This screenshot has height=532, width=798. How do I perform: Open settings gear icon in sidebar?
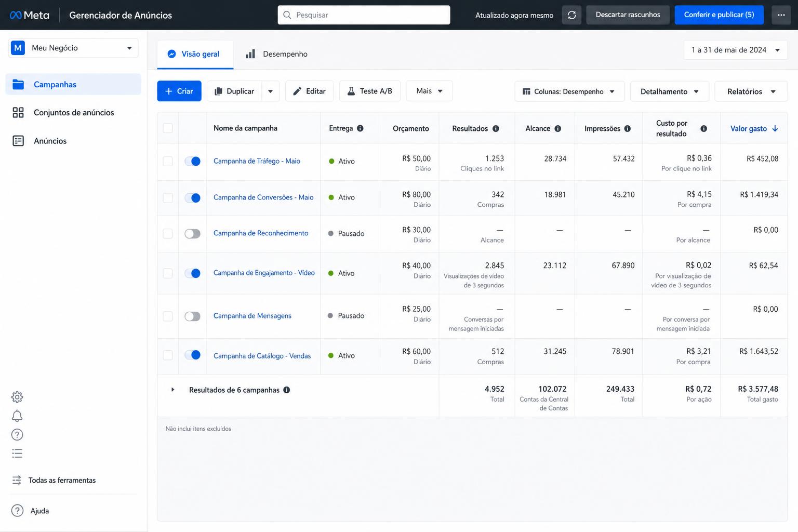click(x=17, y=397)
